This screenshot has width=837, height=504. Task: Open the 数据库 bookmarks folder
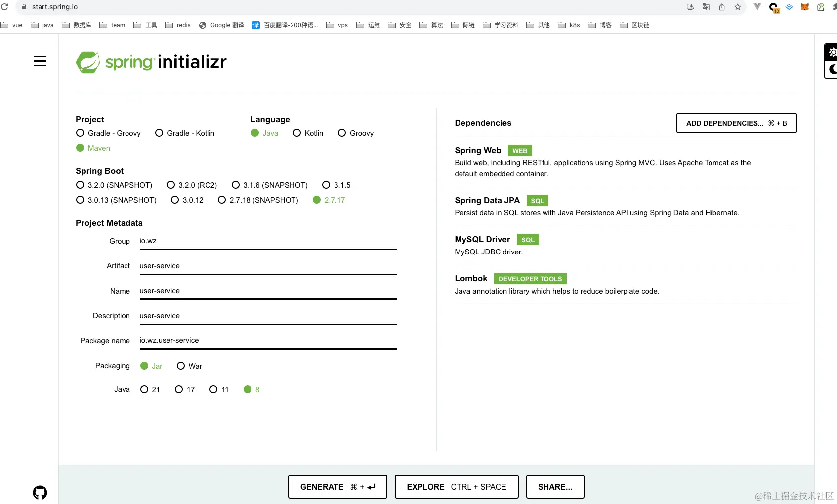coord(77,25)
